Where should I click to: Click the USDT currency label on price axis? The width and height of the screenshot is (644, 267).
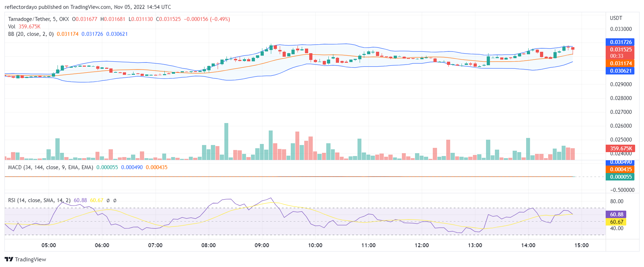[x=616, y=18]
